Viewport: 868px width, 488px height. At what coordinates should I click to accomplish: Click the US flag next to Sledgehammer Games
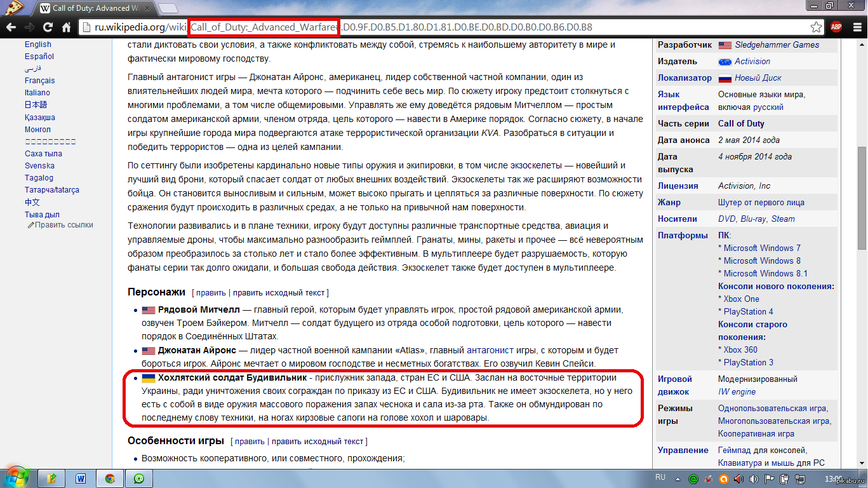724,45
